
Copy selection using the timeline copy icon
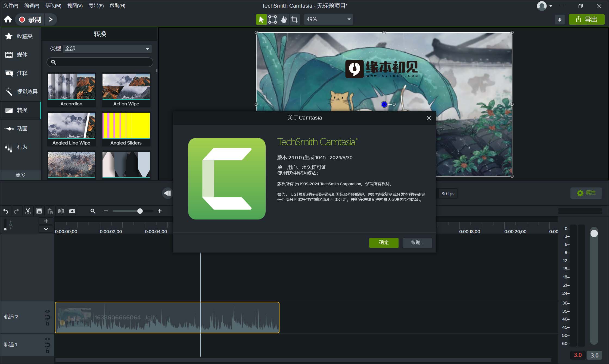tap(39, 211)
